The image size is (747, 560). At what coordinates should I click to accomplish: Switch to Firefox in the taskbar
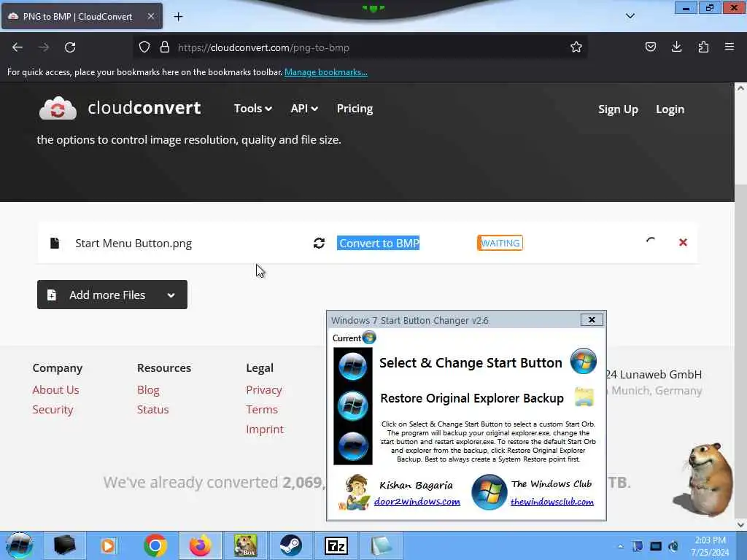pyautogui.click(x=200, y=545)
